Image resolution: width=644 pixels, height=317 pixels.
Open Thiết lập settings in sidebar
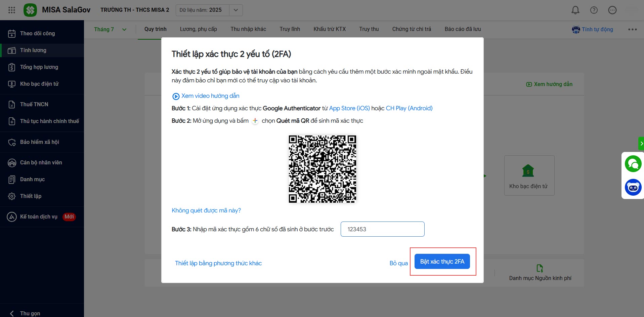(x=42, y=196)
